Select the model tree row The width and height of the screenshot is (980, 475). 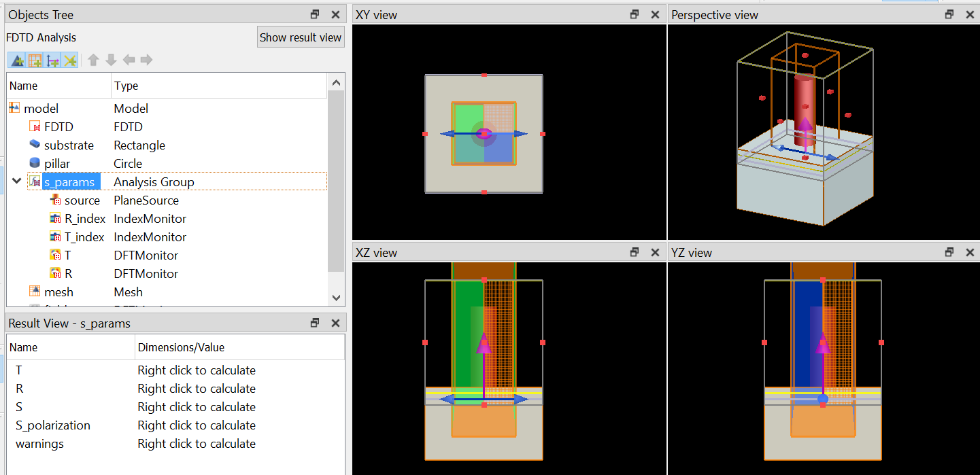167,108
